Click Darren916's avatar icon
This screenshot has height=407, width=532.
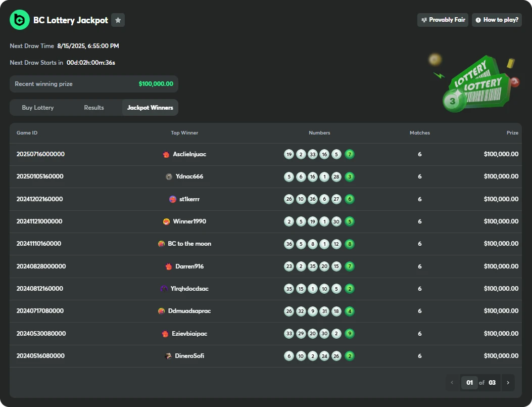tap(169, 266)
